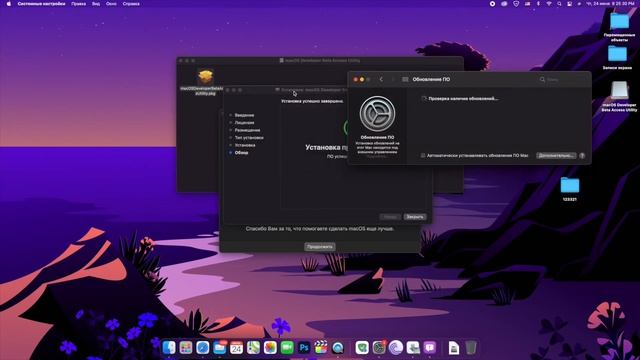Open purple Feedback Assistant app in Dock
The height and width of the screenshot is (360, 640).
[x=430, y=347]
